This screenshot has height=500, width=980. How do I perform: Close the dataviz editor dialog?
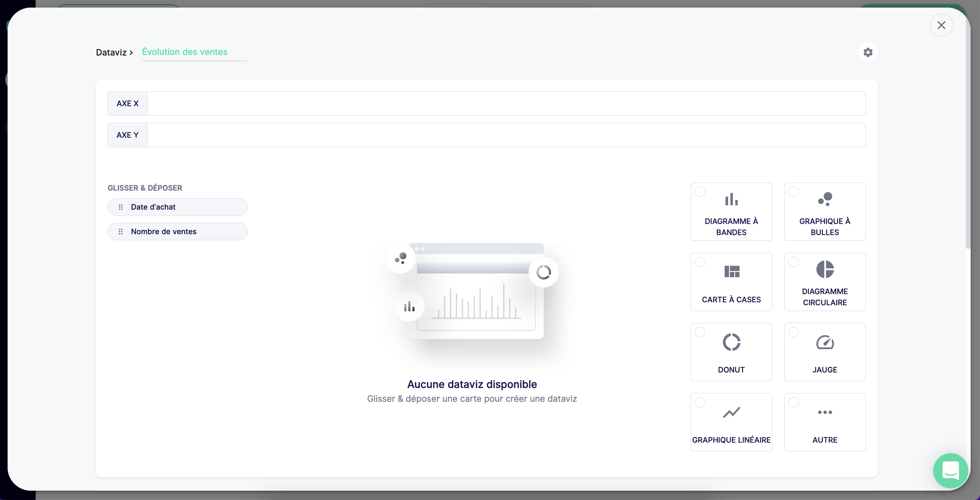pyautogui.click(x=941, y=25)
